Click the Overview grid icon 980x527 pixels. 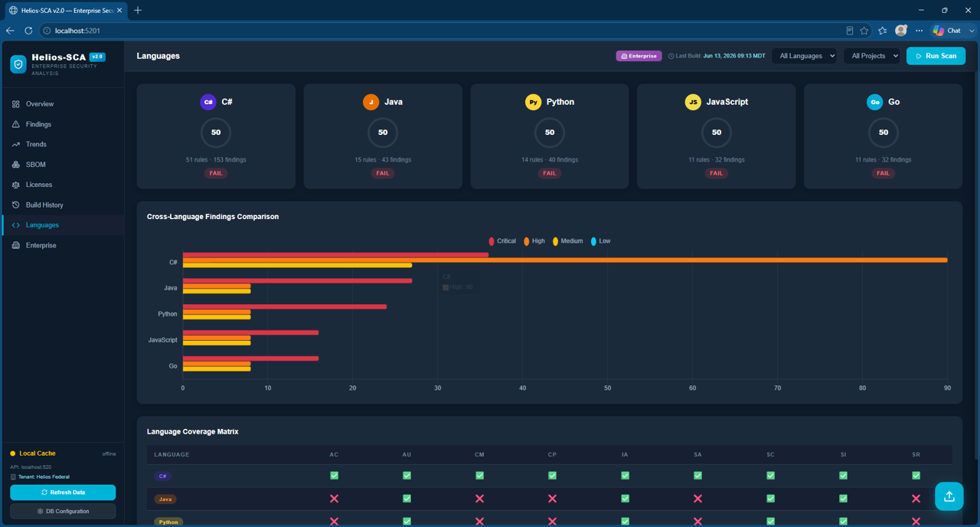point(16,104)
